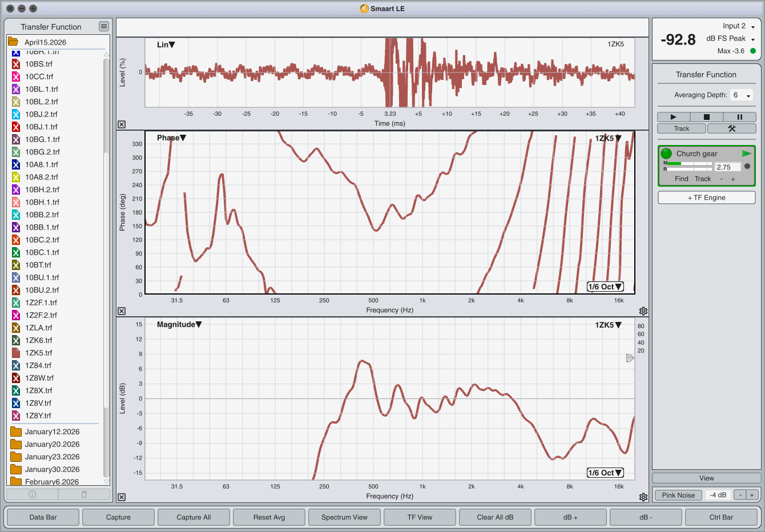Expand the January12.2026 folder
Screen dimensions: 765x532
(15, 432)
